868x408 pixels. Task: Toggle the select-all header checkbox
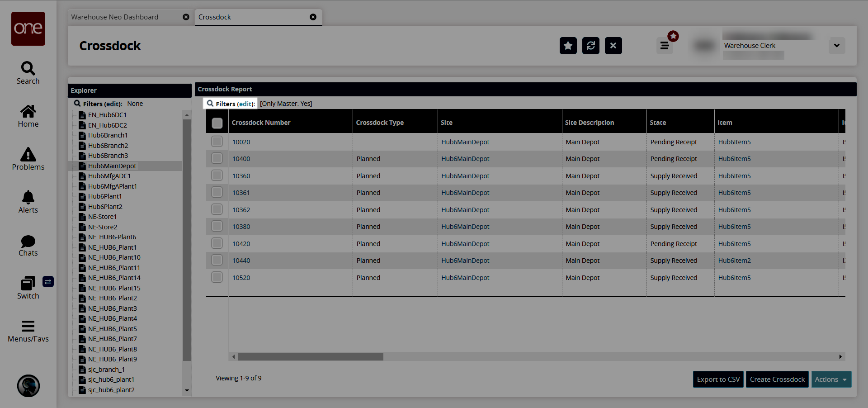point(217,123)
